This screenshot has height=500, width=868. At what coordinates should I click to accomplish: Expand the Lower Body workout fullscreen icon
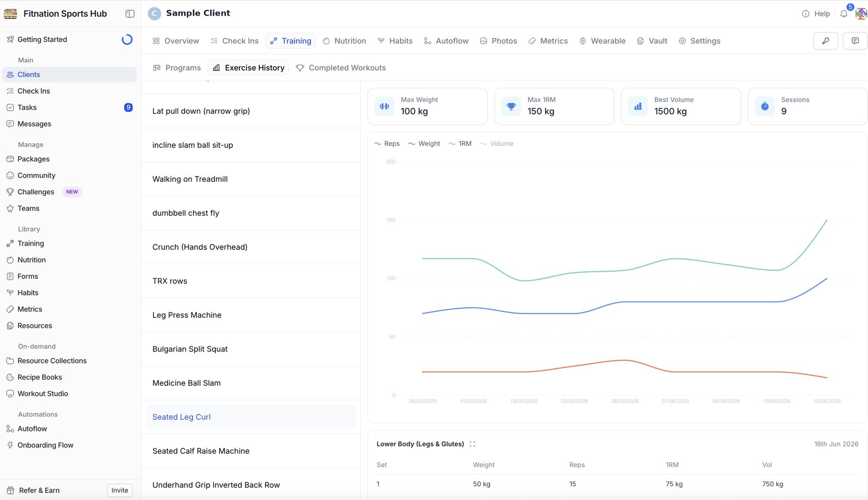[472, 444]
